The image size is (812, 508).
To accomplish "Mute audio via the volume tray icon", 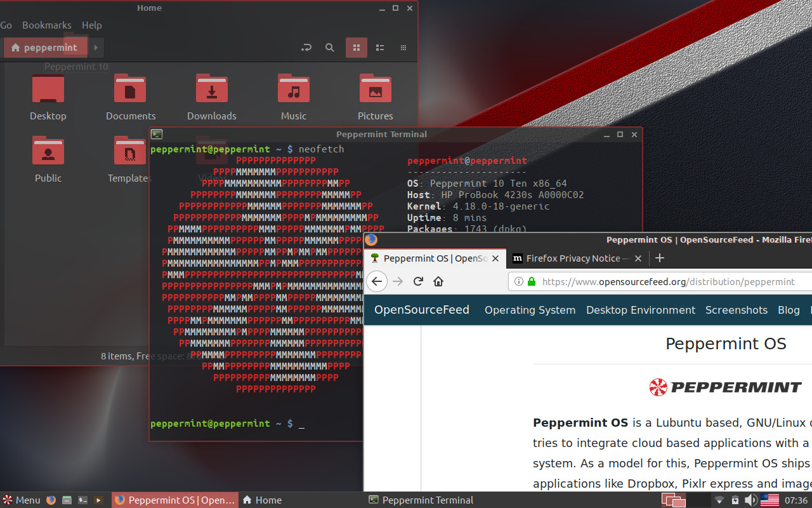I will pyautogui.click(x=750, y=500).
